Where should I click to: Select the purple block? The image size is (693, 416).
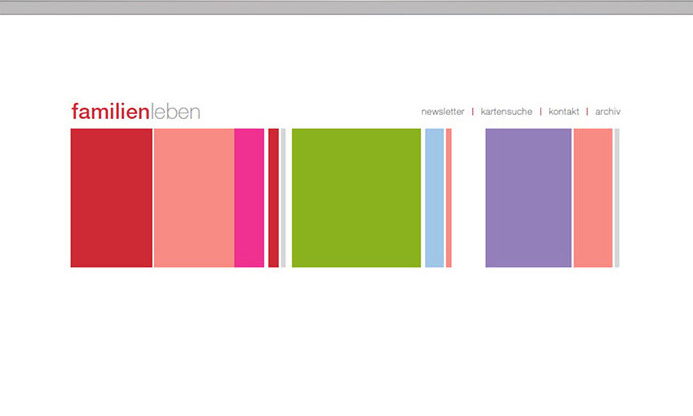[x=528, y=198]
